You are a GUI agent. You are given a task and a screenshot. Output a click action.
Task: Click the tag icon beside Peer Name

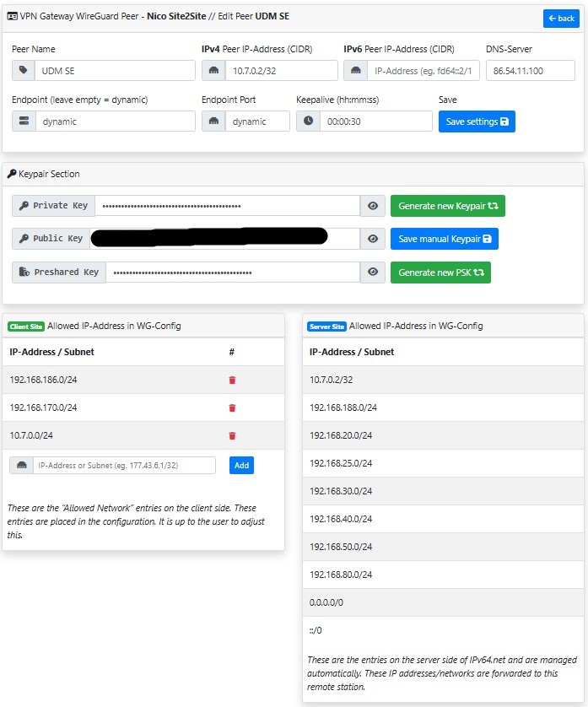pyautogui.click(x=24, y=71)
